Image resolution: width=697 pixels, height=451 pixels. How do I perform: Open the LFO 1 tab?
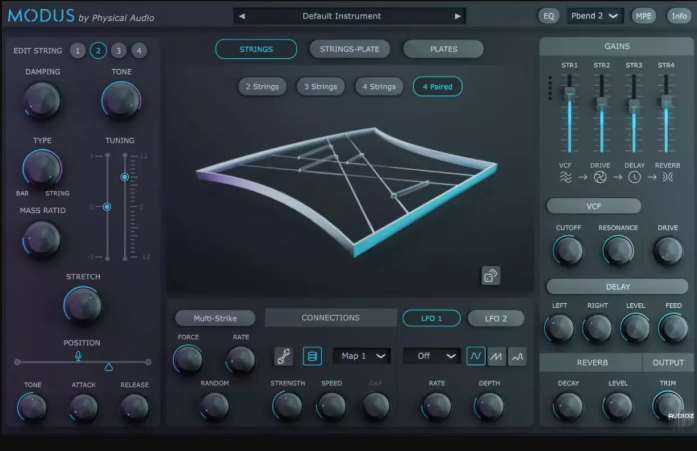432,318
